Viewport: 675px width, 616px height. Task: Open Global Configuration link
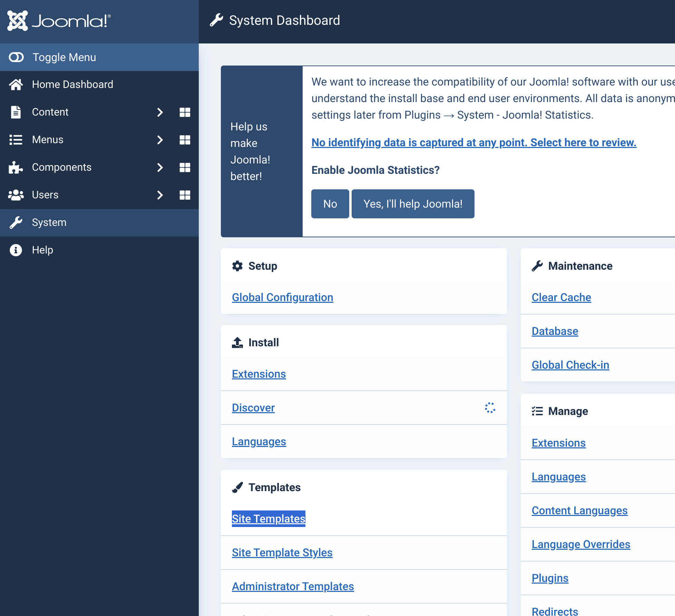283,297
